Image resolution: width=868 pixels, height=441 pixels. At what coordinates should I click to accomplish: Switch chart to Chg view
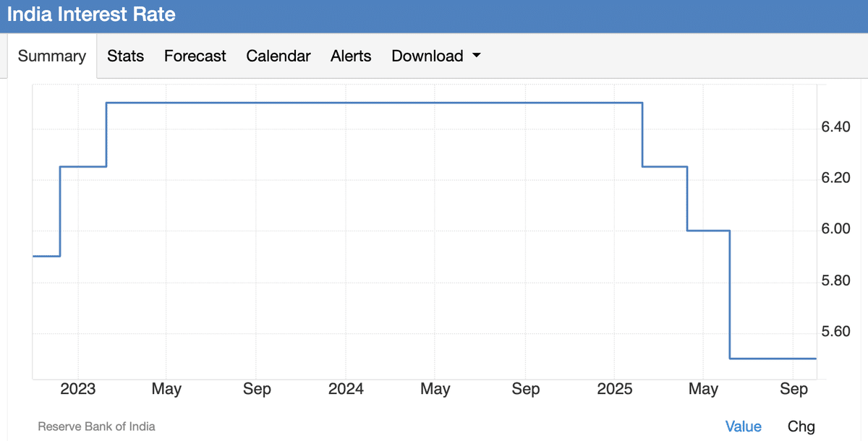[801, 427]
